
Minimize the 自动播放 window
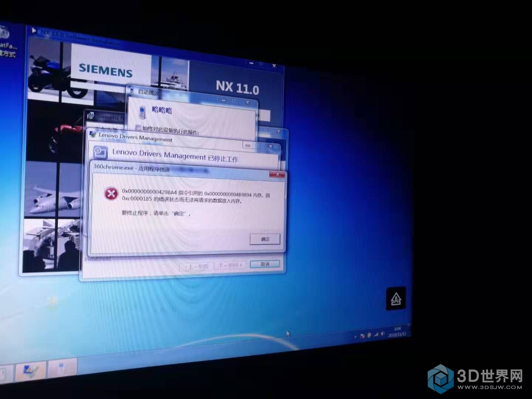click(x=223, y=100)
